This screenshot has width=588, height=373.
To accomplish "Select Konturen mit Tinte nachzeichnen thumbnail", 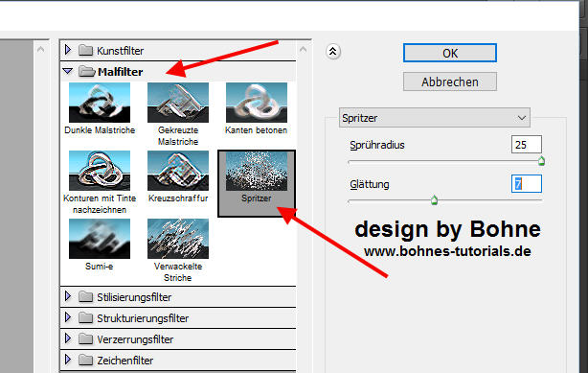I will 100,171.
